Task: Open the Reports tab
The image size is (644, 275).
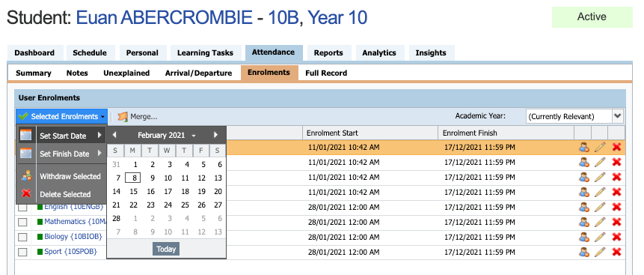Action: (328, 52)
